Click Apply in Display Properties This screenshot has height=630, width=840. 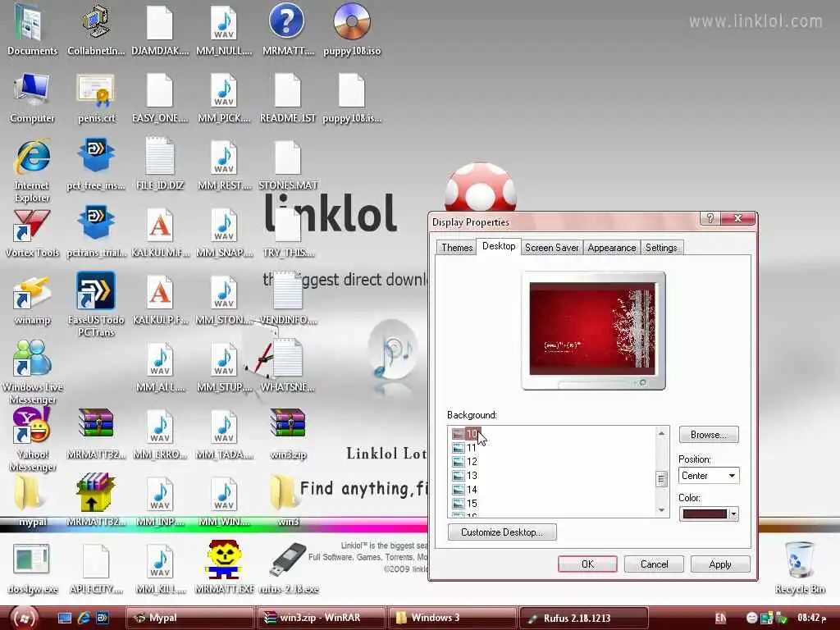click(x=720, y=564)
